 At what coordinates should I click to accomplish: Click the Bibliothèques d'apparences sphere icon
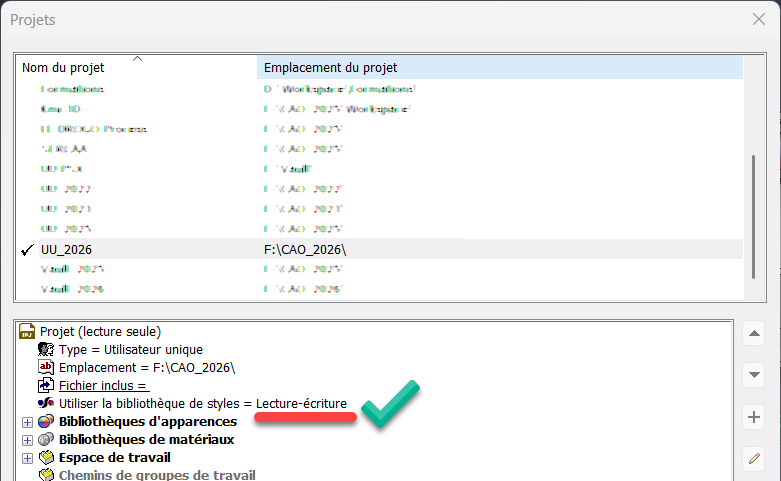(45, 421)
